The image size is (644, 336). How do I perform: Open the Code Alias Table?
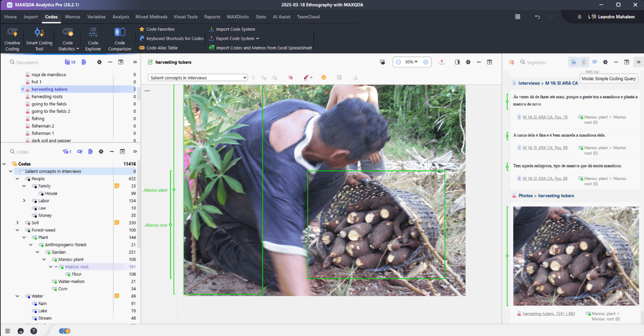point(159,48)
